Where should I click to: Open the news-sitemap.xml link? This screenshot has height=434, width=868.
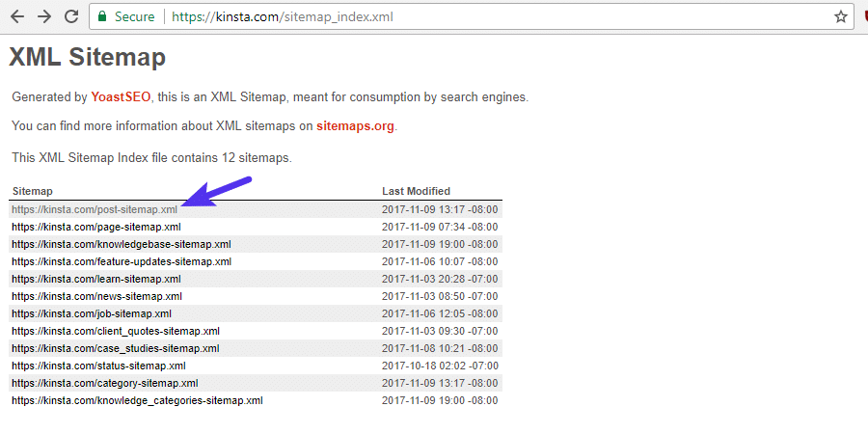(96, 296)
